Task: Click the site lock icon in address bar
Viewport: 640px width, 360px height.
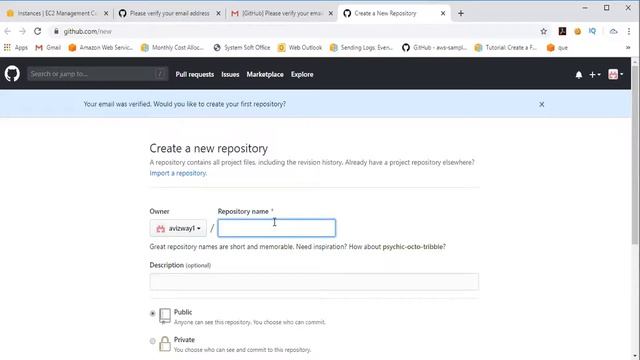Action: click(x=56, y=31)
